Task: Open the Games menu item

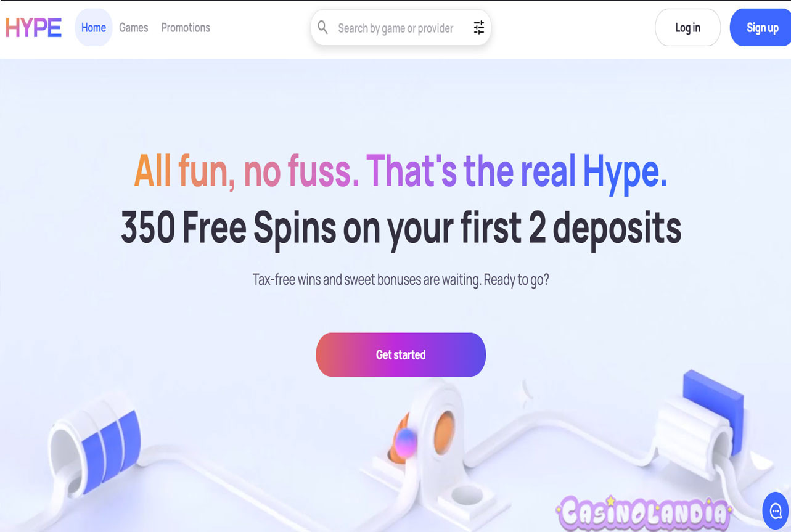Action: pyautogui.click(x=134, y=28)
